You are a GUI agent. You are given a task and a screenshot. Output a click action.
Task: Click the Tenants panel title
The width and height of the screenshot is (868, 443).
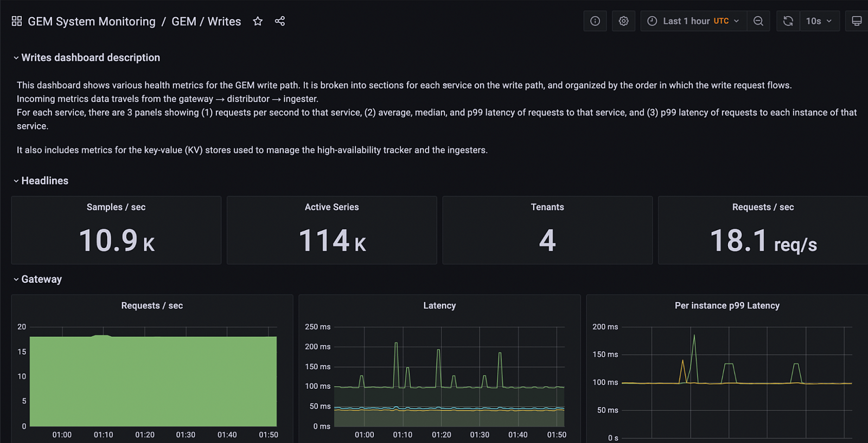point(547,207)
